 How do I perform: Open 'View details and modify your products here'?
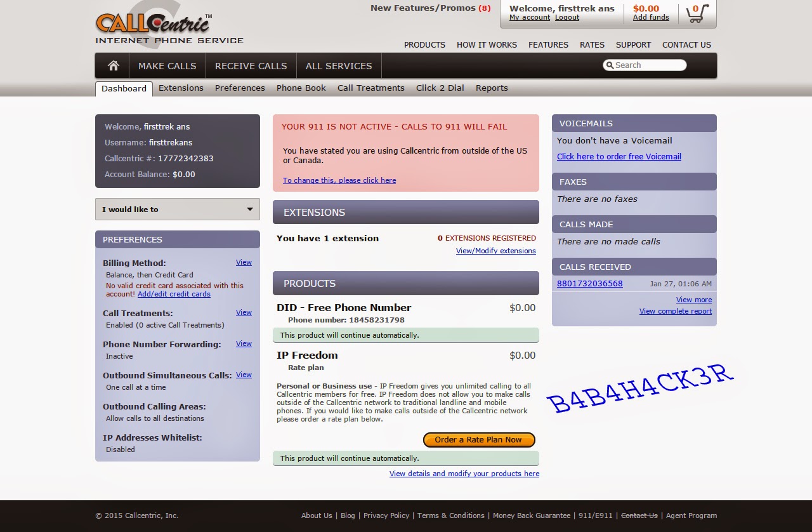pyautogui.click(x=464, y=474)
